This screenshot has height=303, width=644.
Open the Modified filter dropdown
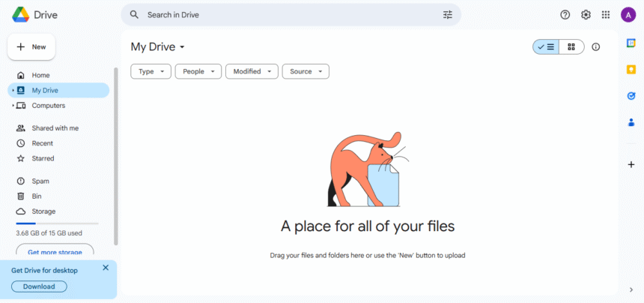click(x=252, y=71)
